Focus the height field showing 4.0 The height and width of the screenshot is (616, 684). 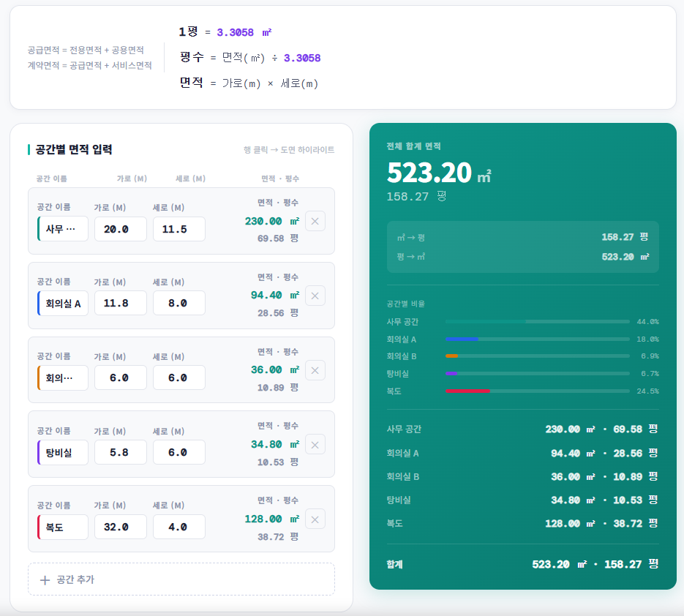[x=178, y=527]
